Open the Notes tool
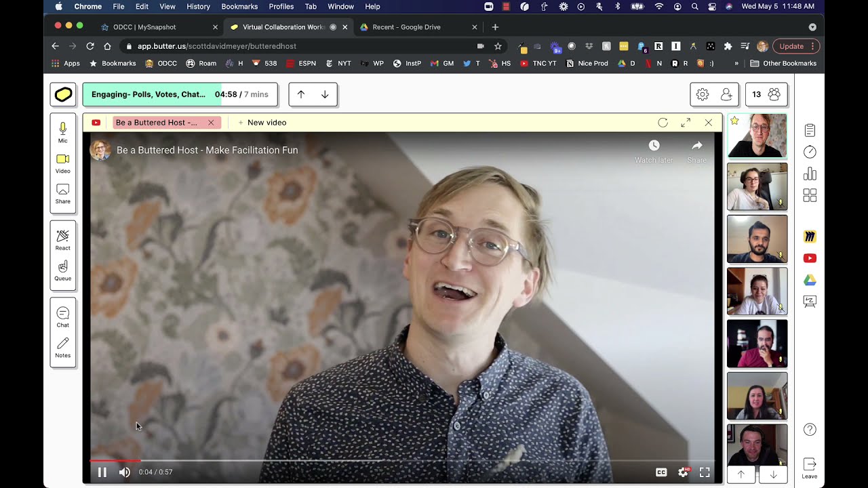This screenshot has width=868, height=488. 62,348
